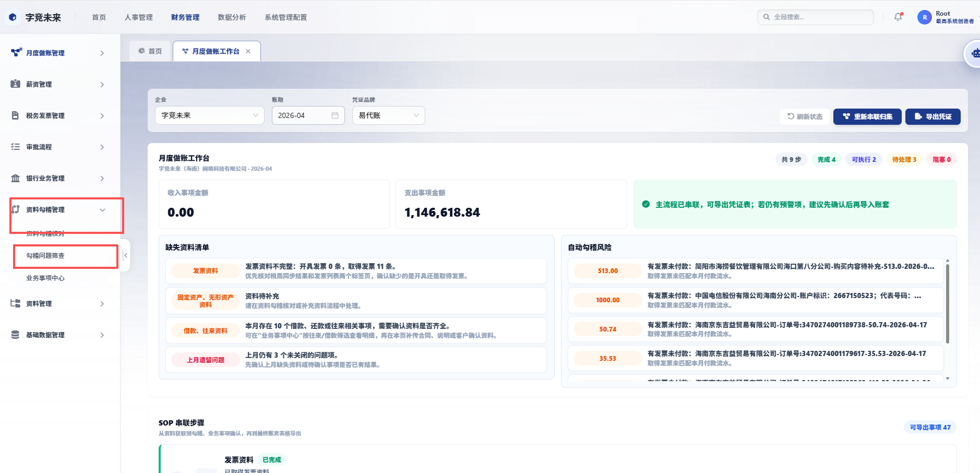Image resolution: width=980 pixels, height=473 pixels.
Task: Expand the 资料管理 menu chevron
Action: tap(102, 304)
